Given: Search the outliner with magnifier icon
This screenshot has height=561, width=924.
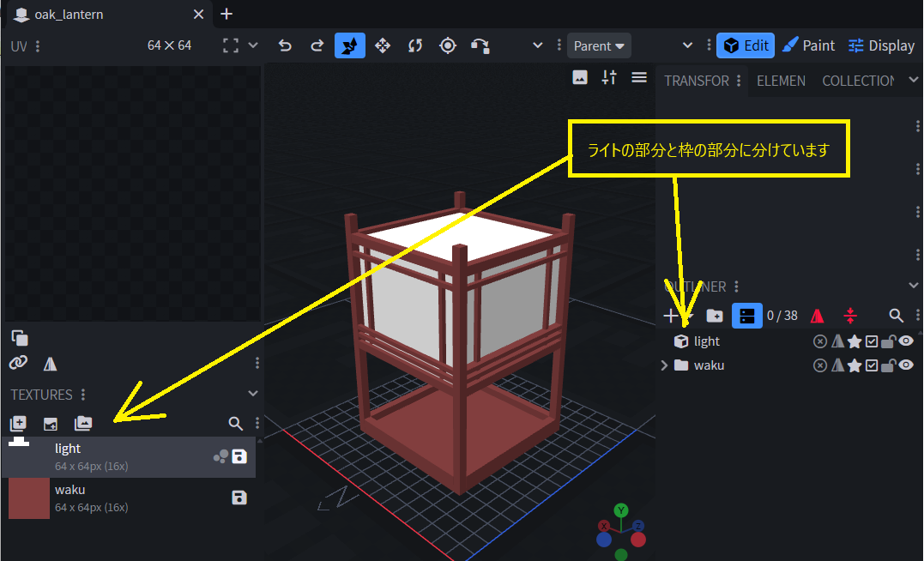Looking at the screenshot, I should coord(897,316).
